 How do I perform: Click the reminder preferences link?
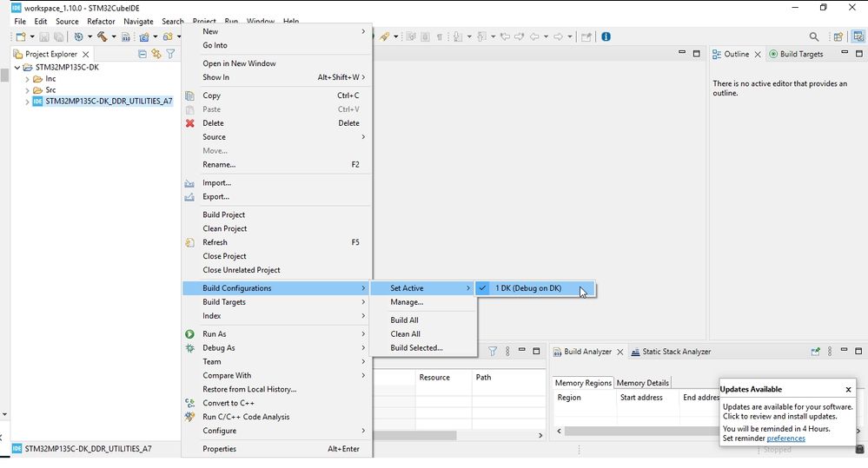point(785,438)
